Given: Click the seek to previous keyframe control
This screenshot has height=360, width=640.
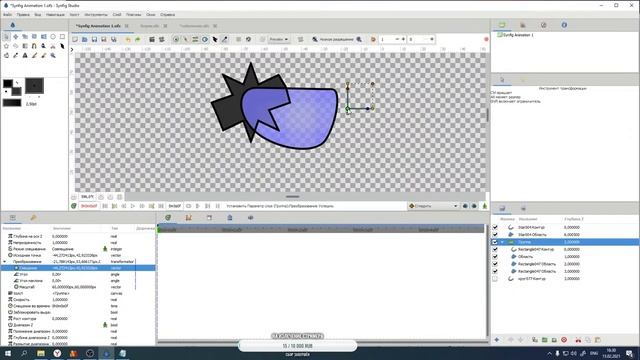Looking at the screenshot, I should (x=114, y=206).
